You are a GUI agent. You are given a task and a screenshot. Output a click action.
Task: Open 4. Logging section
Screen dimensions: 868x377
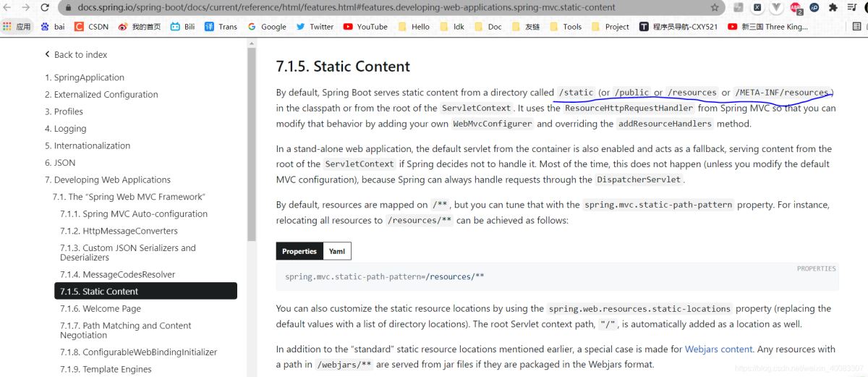(65, 128)
